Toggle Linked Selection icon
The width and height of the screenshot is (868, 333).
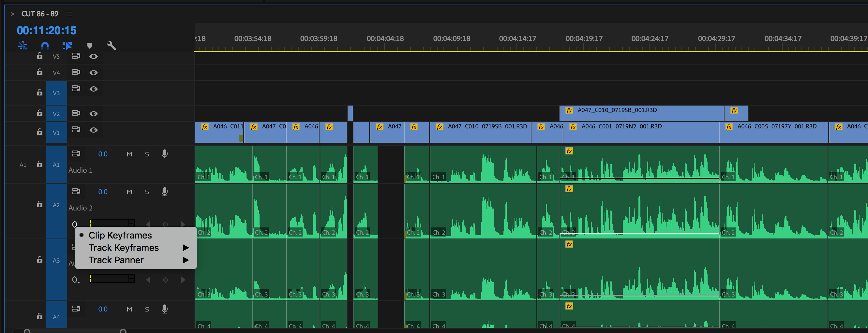coord(67,45)
